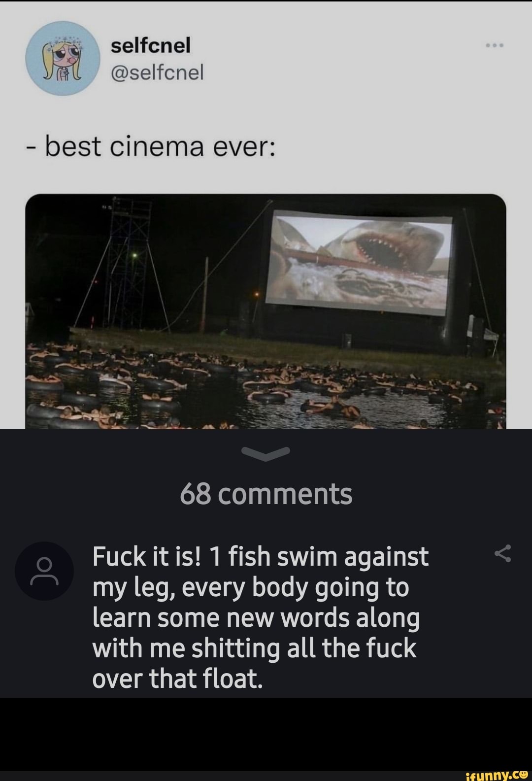The width and height of the screenshot is (532, 781).
Task: Tap the bold selfcnel display name
Action: click(x=151, y=46)
